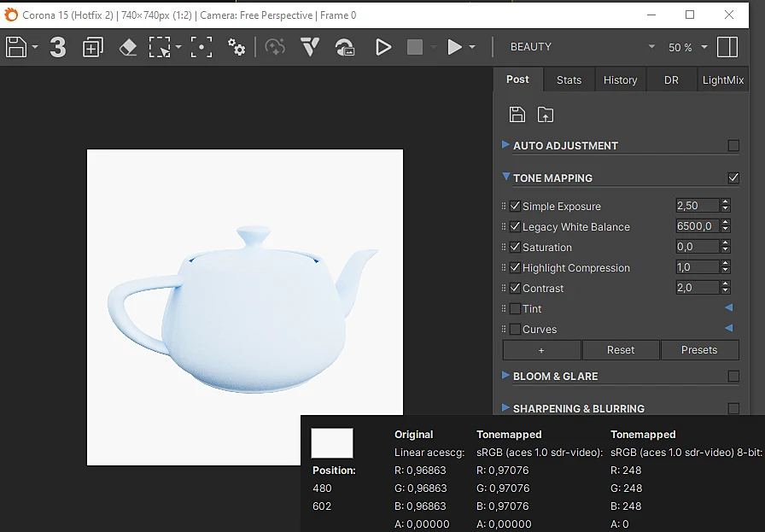Image resolution: width=765 pixels, height=532 pixels.
Task: Open the 50 % zoom dropdown
Action: click(x=688, y=47)
